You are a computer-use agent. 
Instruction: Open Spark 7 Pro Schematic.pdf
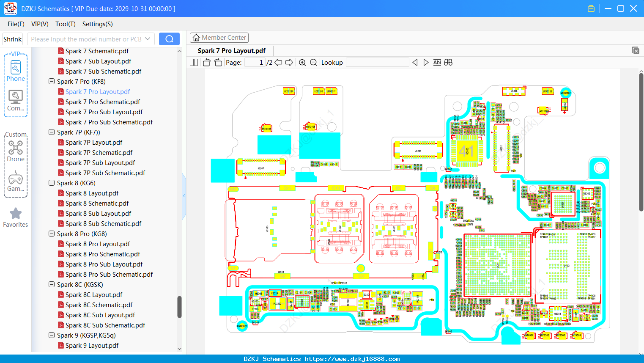(x=103, y=102)
